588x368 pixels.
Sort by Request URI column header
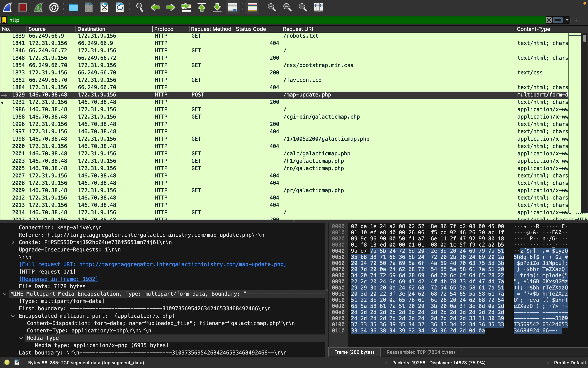398,29
